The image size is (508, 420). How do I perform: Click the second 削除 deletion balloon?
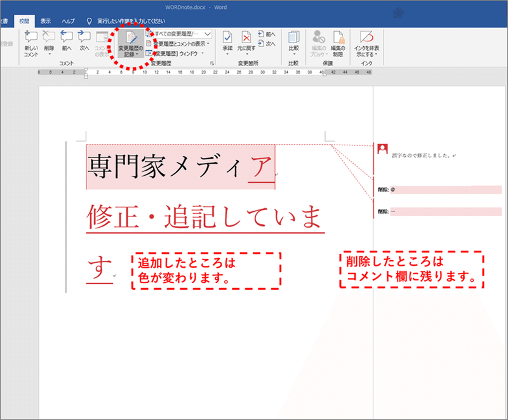(x=439, y=212)
